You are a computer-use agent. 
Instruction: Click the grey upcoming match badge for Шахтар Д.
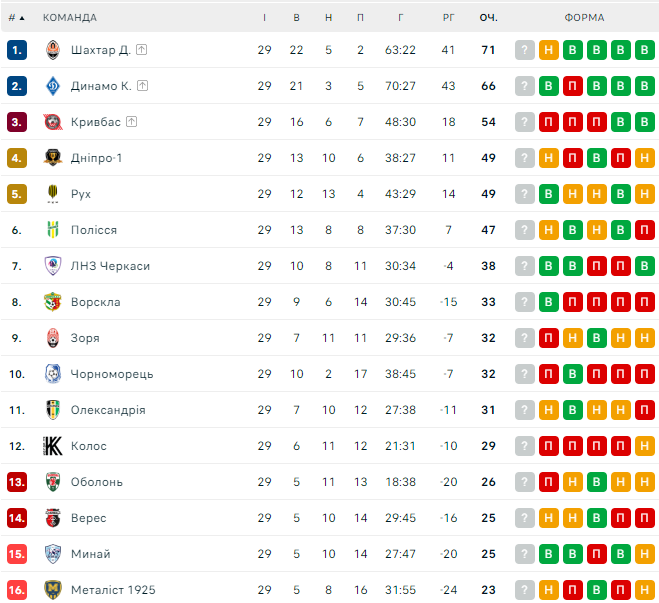[525, 50]
